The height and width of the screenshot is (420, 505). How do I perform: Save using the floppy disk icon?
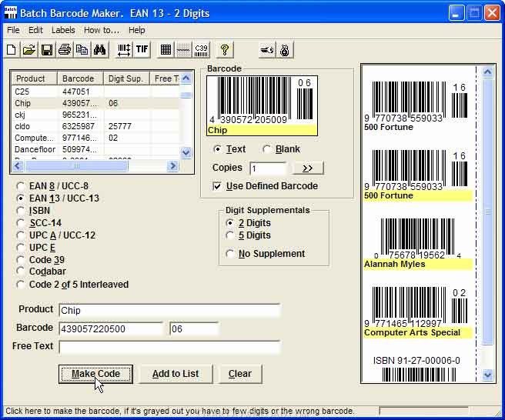coord(47,50)
